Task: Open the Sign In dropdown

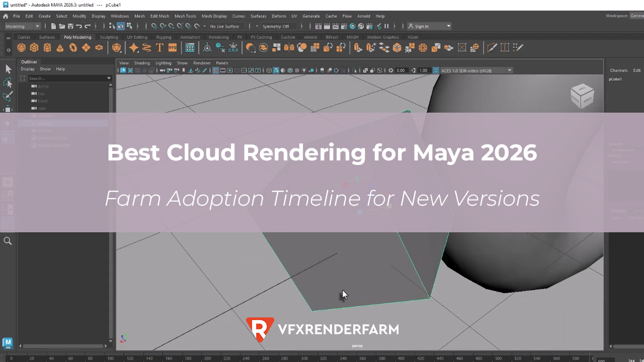Action: pyautogui.click(x=429, y=26)
